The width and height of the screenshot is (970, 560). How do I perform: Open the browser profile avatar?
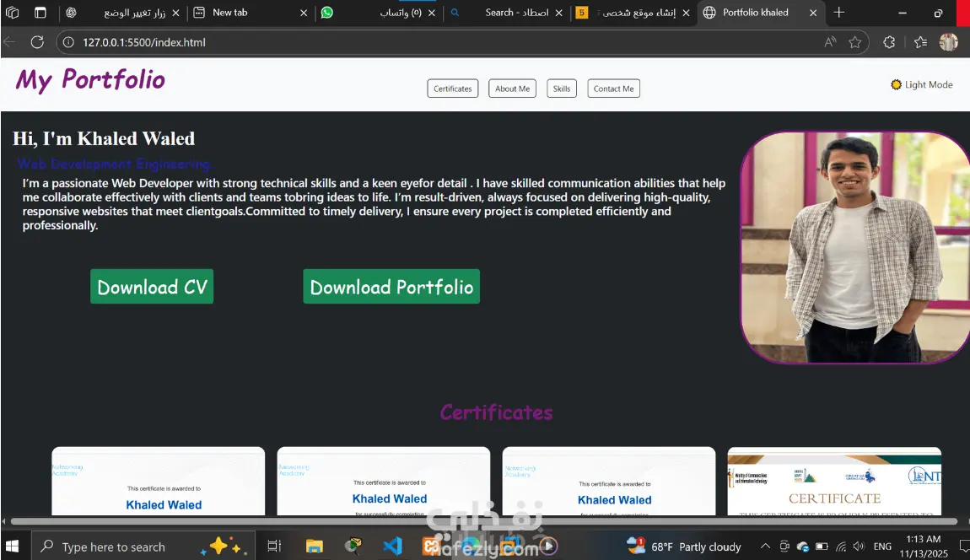(x=948, y=42)
